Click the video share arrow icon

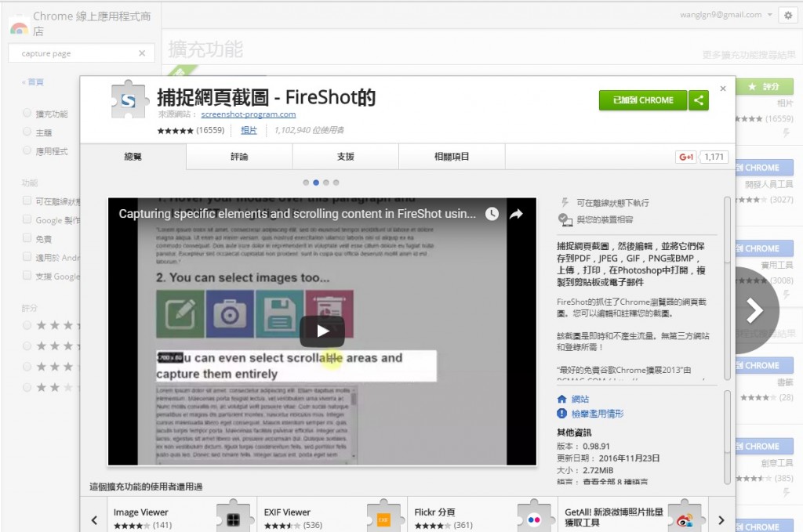coord(516,214)
